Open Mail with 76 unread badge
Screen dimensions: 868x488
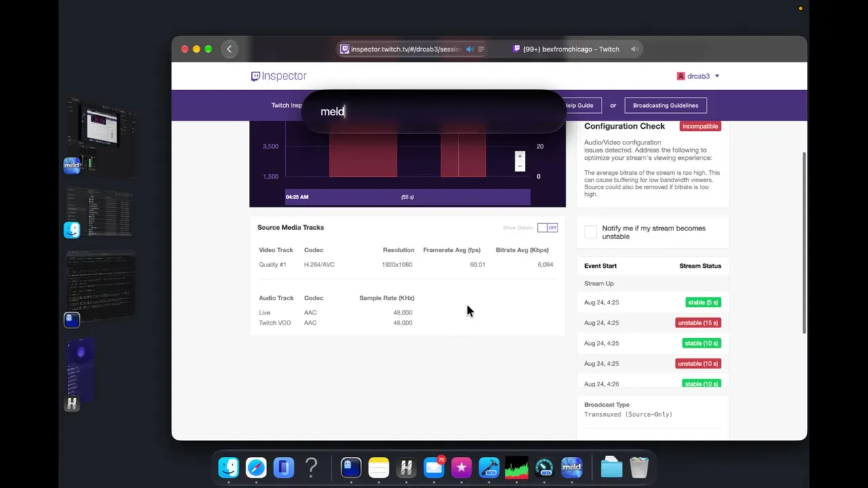click(434, 468)
